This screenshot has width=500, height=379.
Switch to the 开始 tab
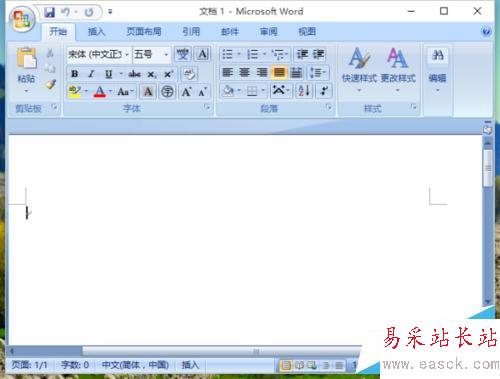coord(58,32)
